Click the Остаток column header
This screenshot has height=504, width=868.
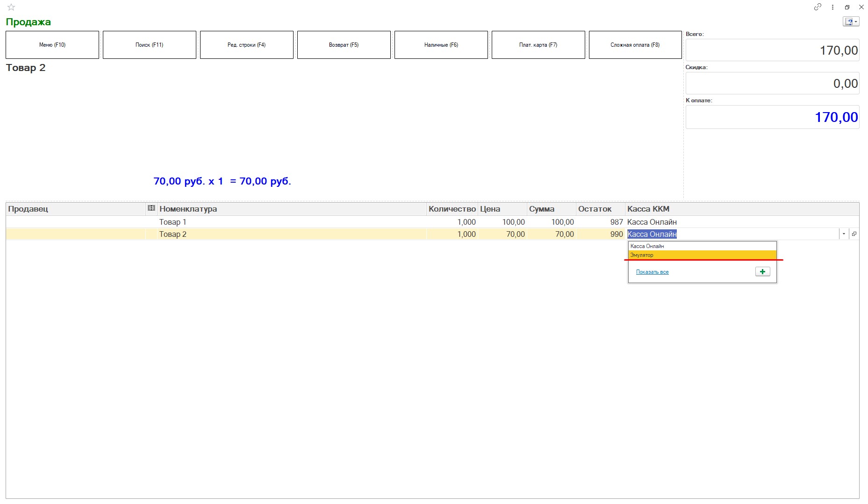tap(601, 209)
